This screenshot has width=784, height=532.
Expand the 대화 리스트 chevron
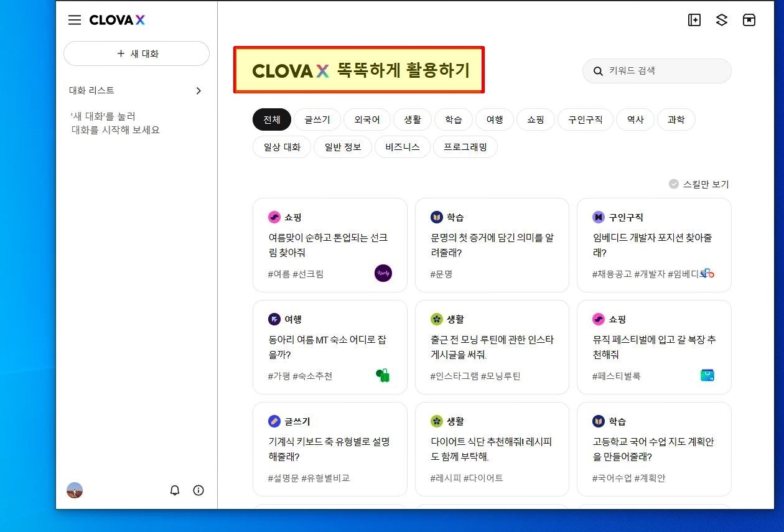pyautogui.click(x=198, y=91)
